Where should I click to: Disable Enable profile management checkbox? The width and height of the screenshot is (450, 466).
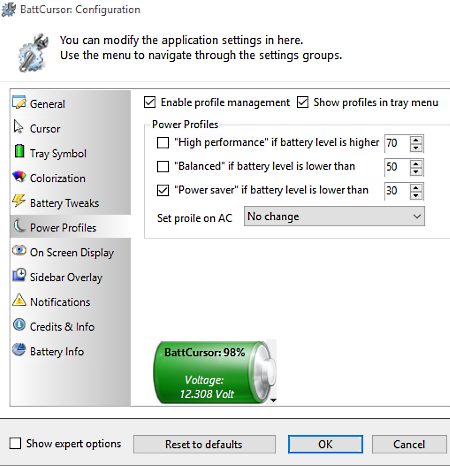tap(150, 102)
